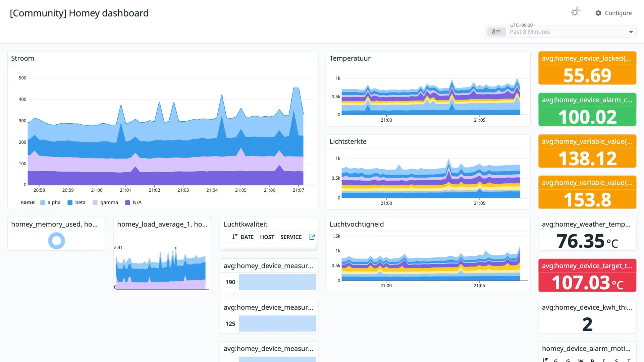Toggle the N/A series in the legend
The height and width of the screenshot is (362, 644).
coord(133,202)
